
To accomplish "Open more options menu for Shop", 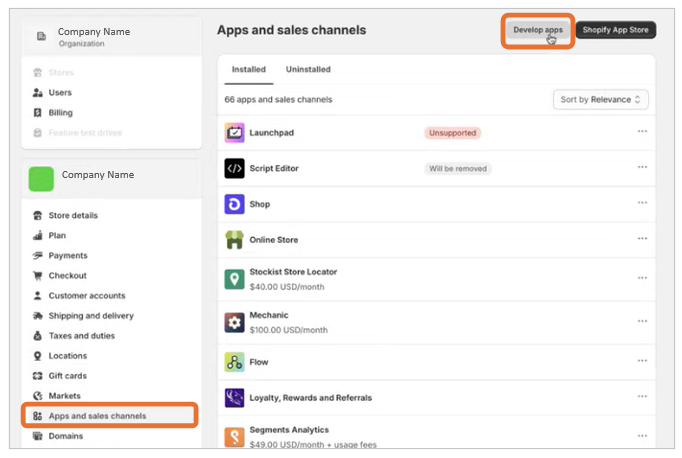I will tap(642, 203).
